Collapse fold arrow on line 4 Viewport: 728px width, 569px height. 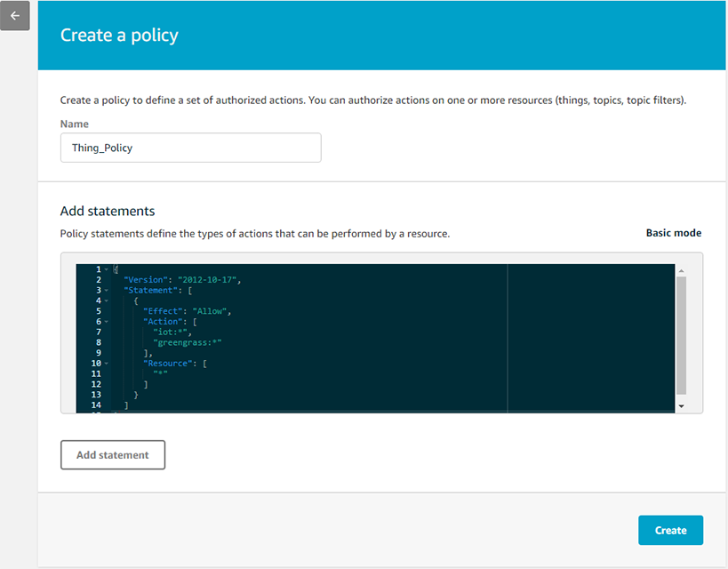107,301
